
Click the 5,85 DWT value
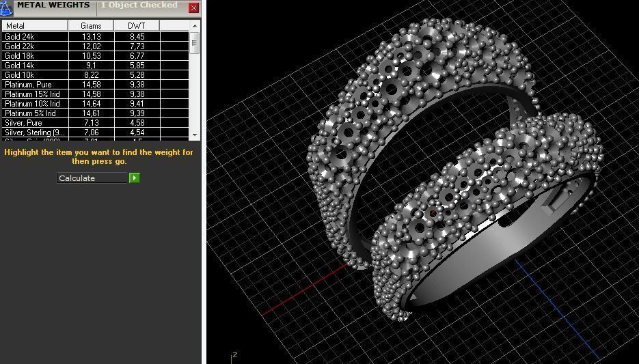click(137, 65)
